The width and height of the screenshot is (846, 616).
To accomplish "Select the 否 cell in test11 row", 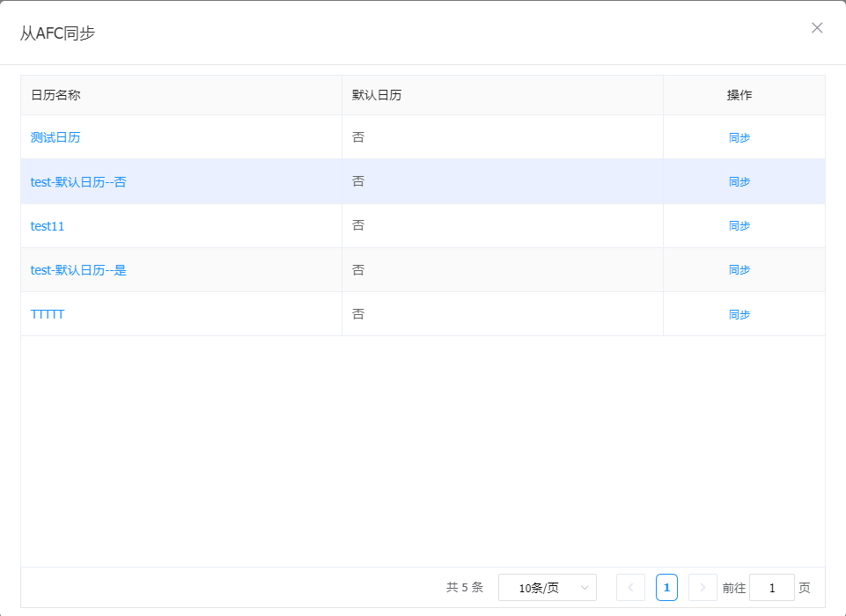I will click(358, 225).
